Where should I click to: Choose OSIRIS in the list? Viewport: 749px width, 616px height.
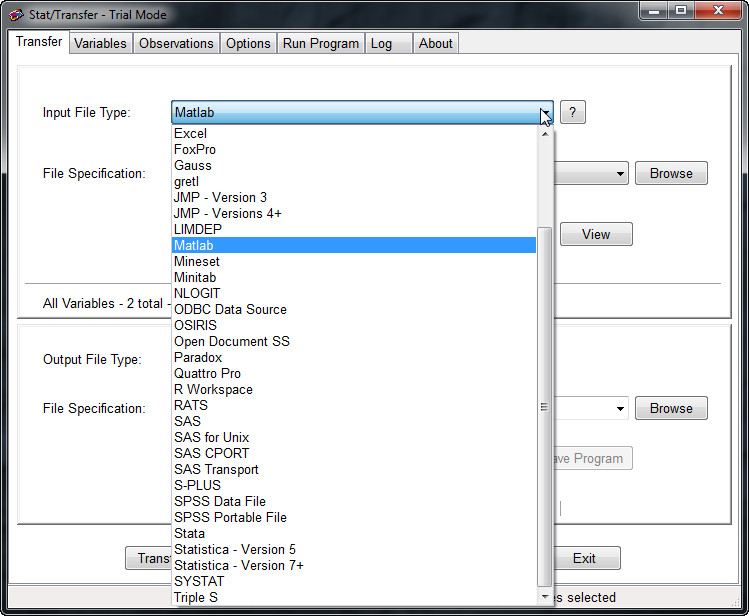[353, 326]
